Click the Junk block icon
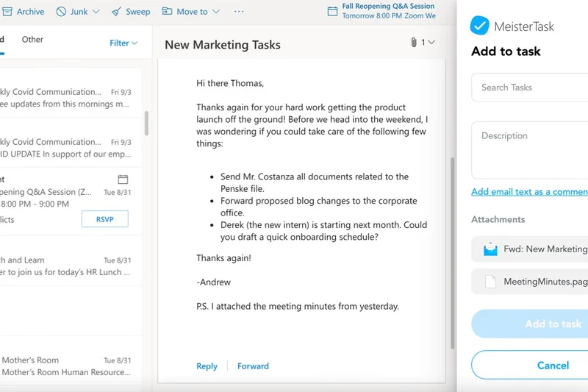 pos(62,12)
